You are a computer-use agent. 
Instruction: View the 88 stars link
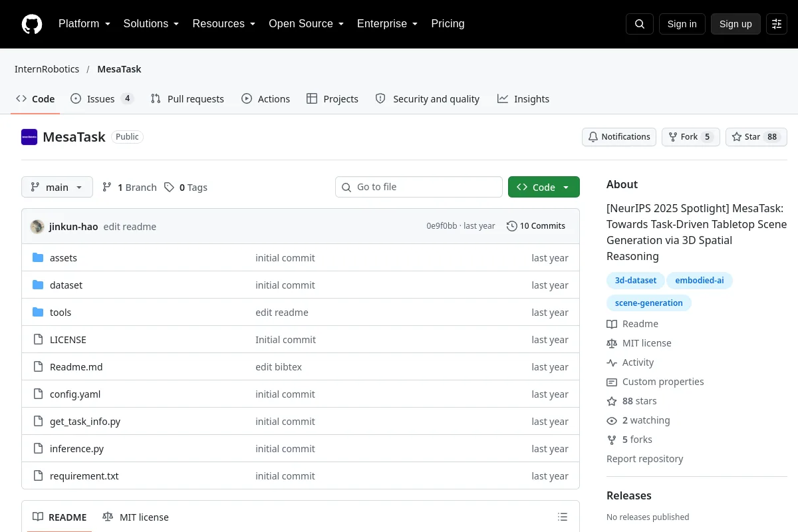click(x=632, y=401)
